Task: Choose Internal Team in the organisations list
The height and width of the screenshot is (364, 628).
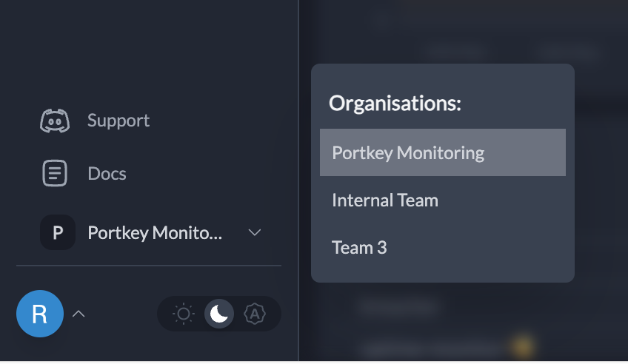Action: click(443, 200)
